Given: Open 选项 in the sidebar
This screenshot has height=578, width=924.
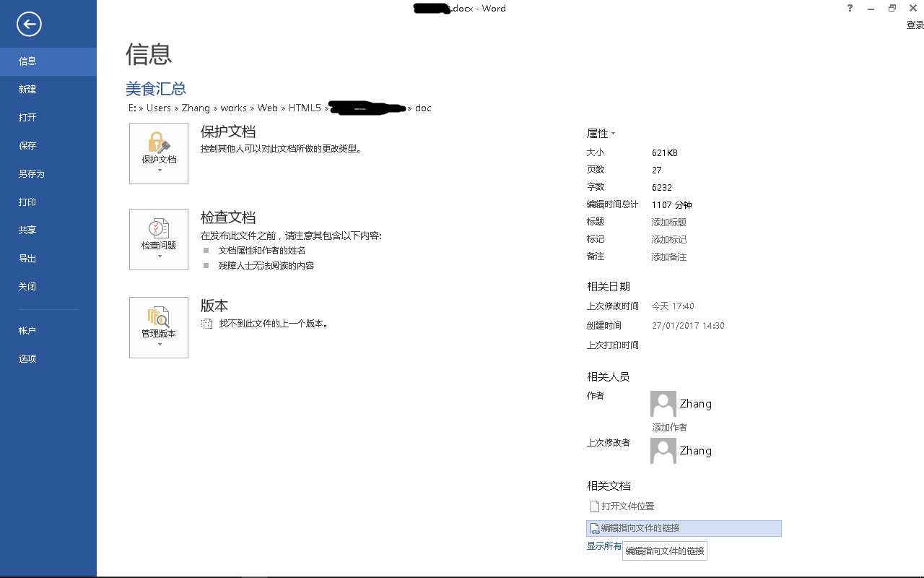Looking at the screenshot, I should [48, 359].
